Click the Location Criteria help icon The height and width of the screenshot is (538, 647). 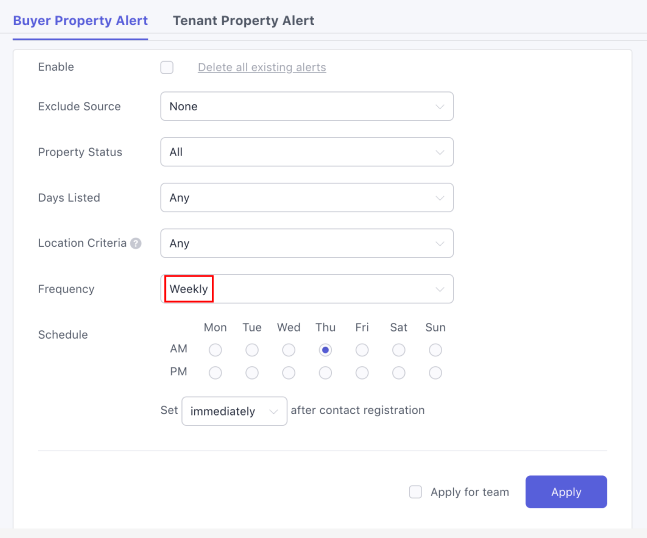click(x=136, y=243)
